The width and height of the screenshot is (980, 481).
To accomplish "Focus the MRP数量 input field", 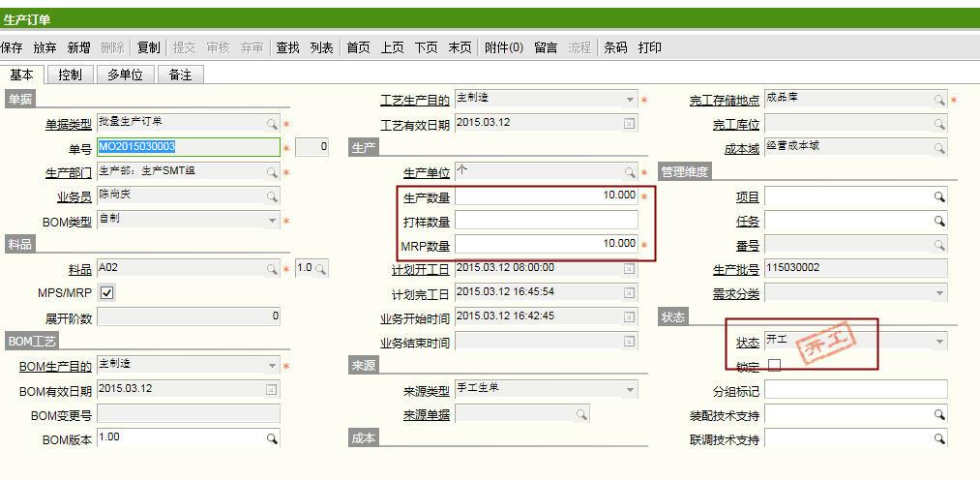I will [x=547, y=245].
